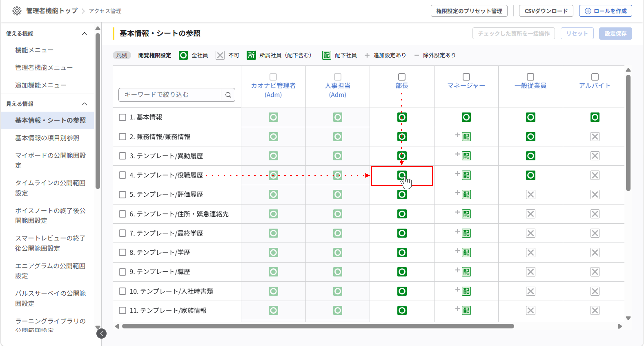Click the 一般従業員 X icon for 5. テンプレート/評価履歴
This screenshot has width=644, height=346.
(531, 194)
